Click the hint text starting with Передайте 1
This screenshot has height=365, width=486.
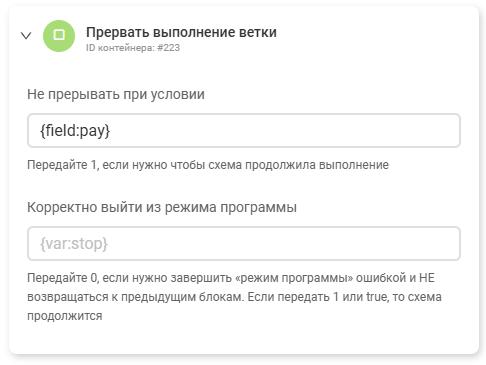(x=208, y=165)
